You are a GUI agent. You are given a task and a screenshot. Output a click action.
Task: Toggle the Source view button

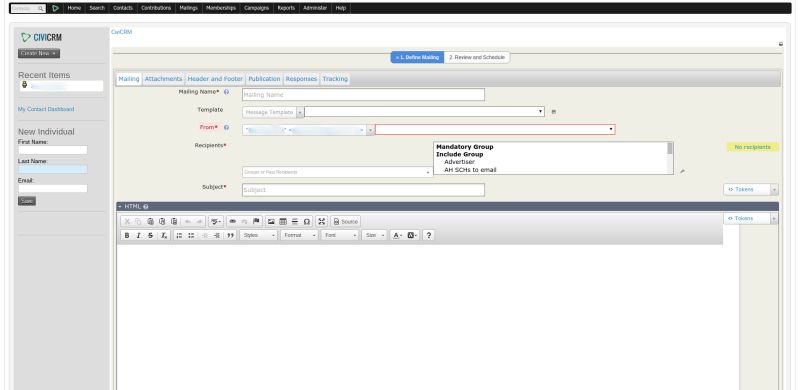[345, 222]
